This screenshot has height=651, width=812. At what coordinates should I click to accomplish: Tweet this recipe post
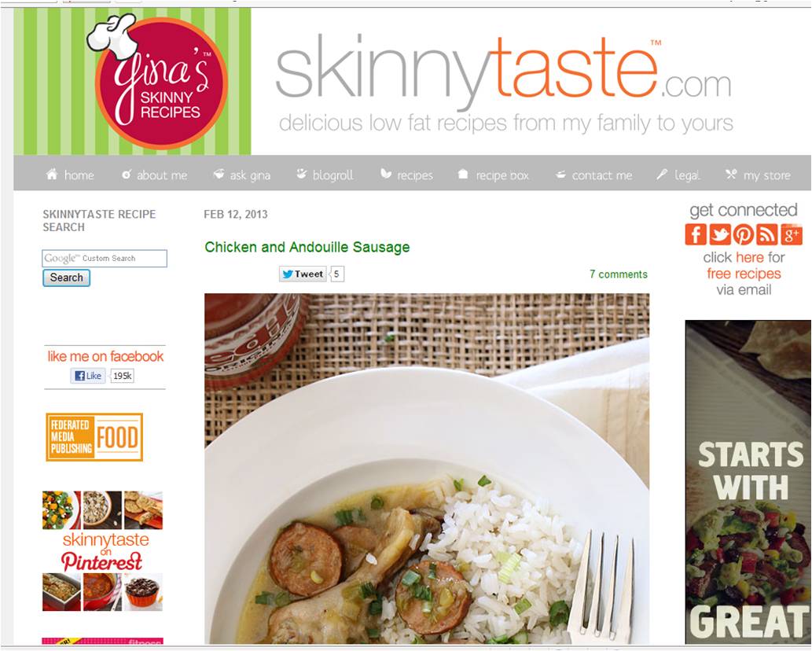[303, 274]
